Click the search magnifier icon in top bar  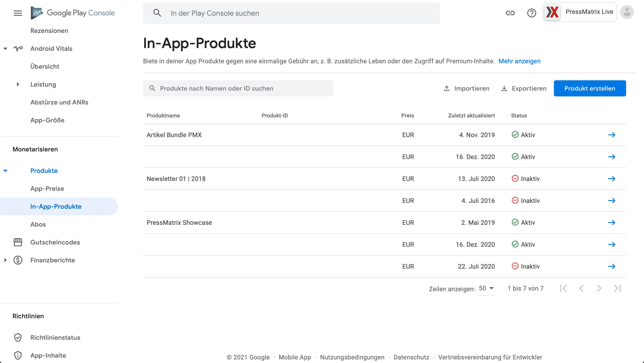click(x=157, y=13)
